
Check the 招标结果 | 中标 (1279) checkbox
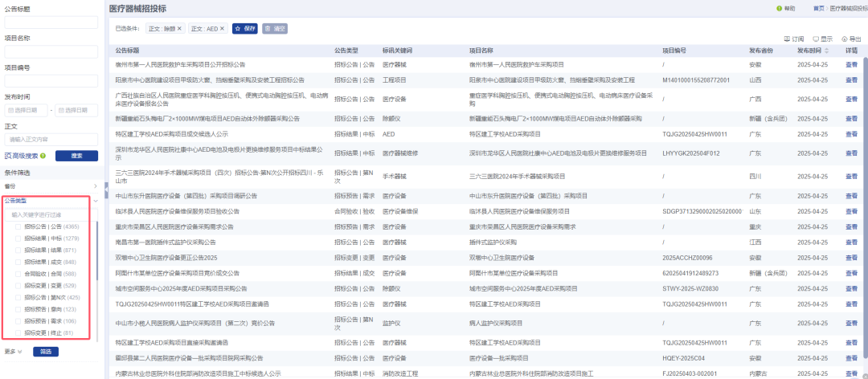[18, 238]
